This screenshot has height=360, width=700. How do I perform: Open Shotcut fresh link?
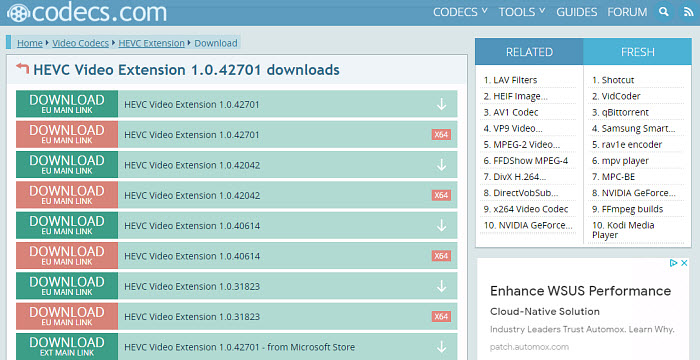618,80
